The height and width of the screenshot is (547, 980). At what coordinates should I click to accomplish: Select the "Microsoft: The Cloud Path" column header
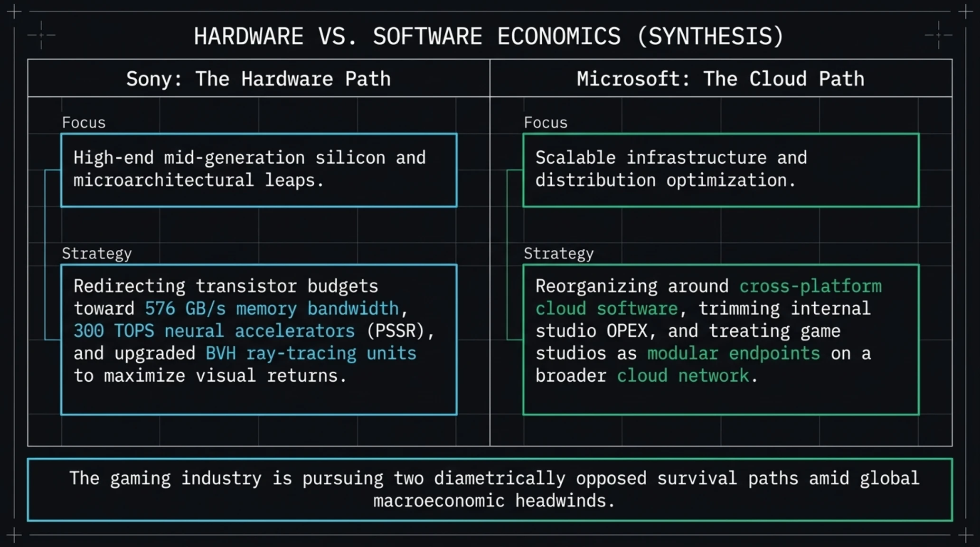point(720,79)
